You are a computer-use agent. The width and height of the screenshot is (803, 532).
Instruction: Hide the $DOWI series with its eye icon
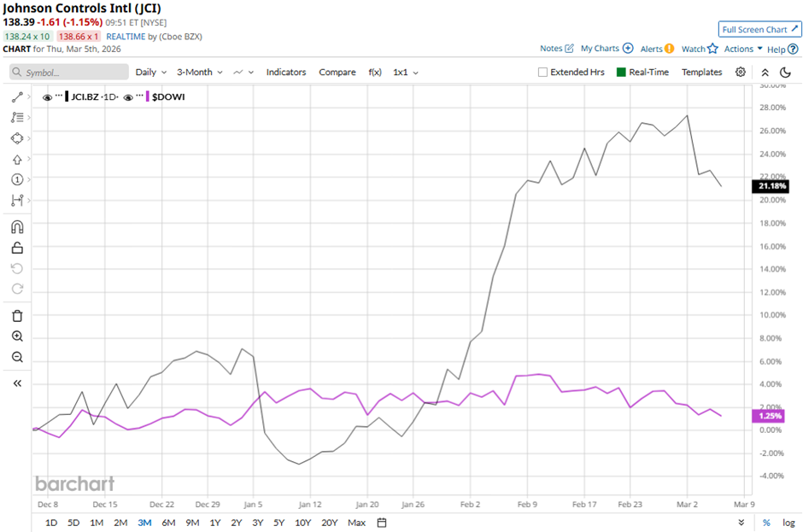coord(128,97)
